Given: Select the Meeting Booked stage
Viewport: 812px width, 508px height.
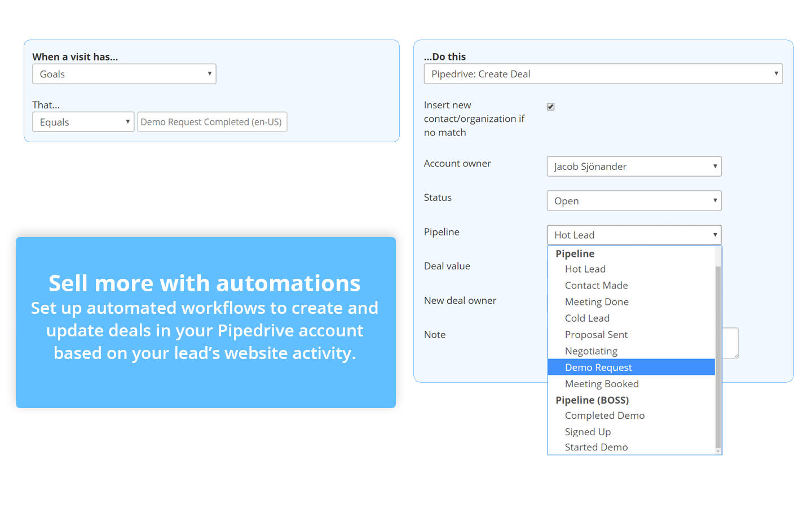Looking at the screenshot, I should pyautogui.click(x=602, y=383).
